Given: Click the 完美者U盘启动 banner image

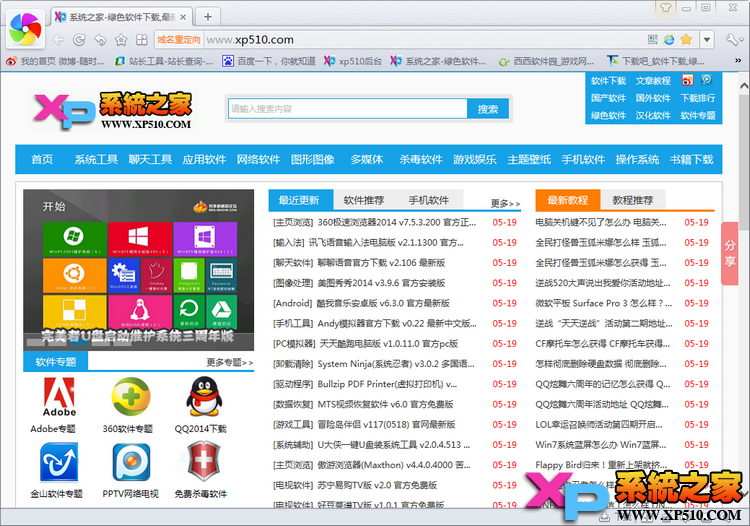Looking at the screenshot, I should point(139,270).
